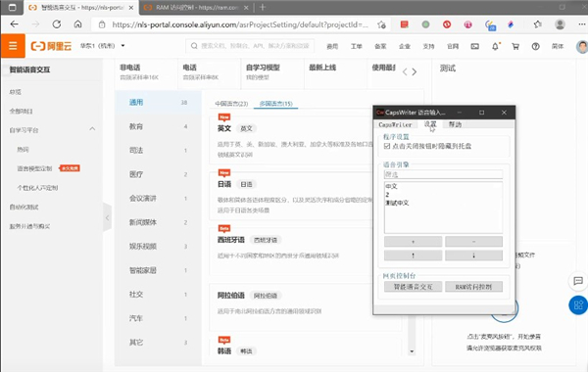Switch to 帮助 tab in CapsWriter

[455, 124]
